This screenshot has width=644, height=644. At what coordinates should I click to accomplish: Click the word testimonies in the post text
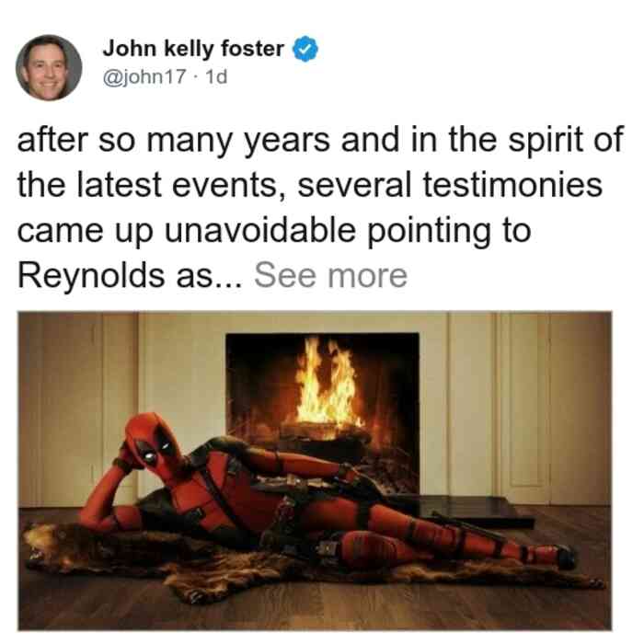coord(512,185)
